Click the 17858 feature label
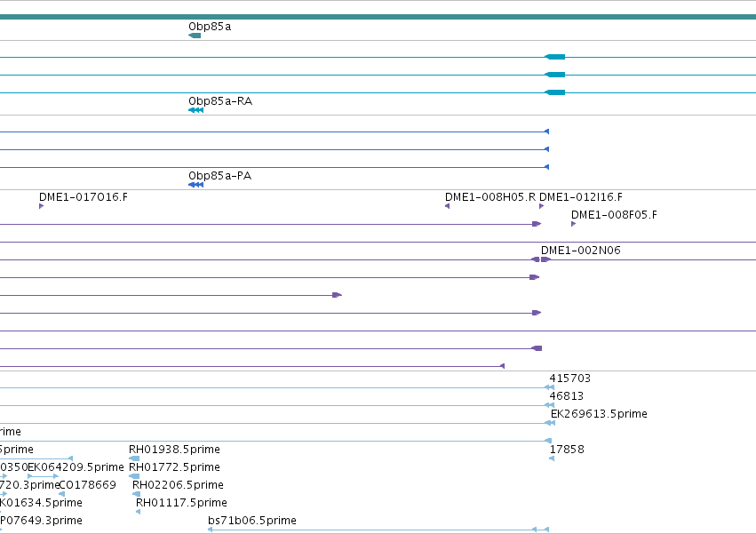The width and height of the screenshot is (756, 534). [x=567, y=449]
